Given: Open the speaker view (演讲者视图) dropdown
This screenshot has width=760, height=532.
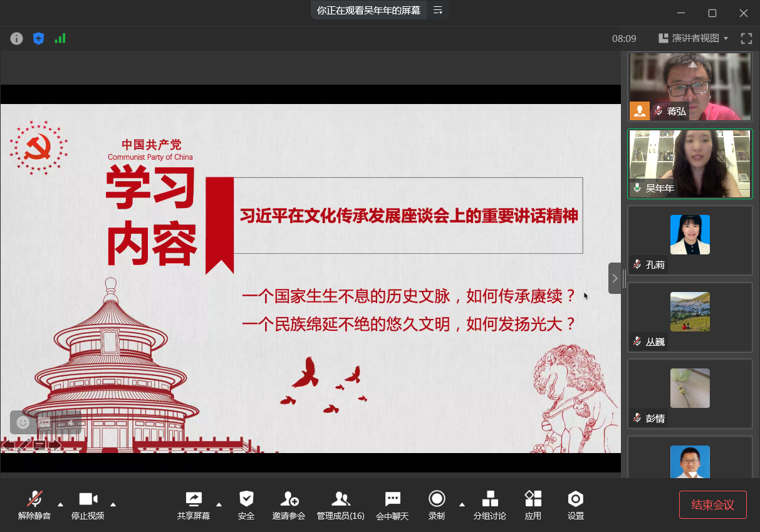Looking at the screenshot, I should (x=694, y=38).
